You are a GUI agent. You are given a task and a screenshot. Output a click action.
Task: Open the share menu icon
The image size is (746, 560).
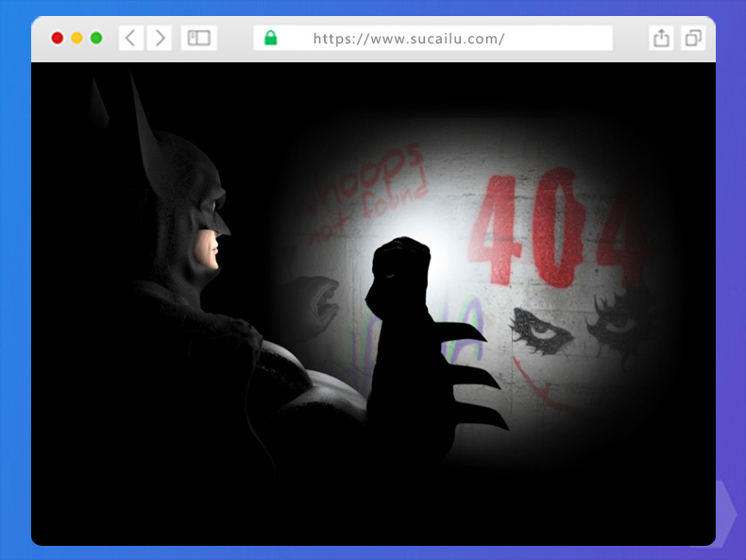661,38
